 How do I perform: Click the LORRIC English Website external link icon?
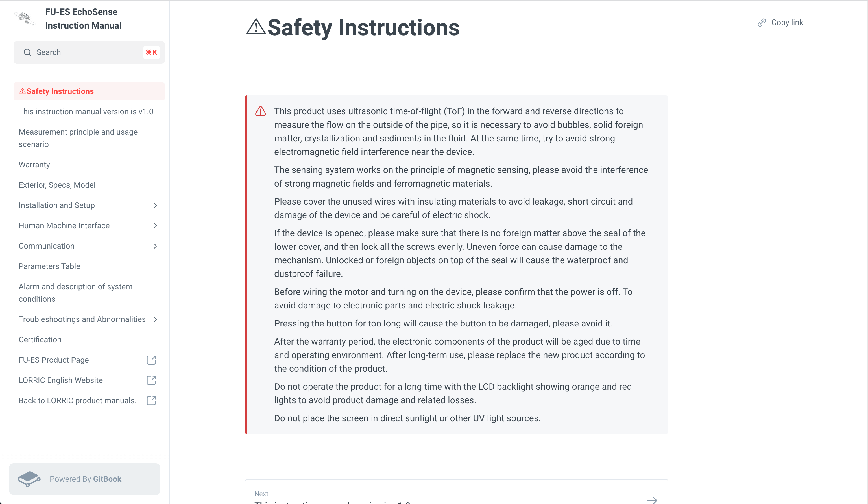tap(151, 380)
